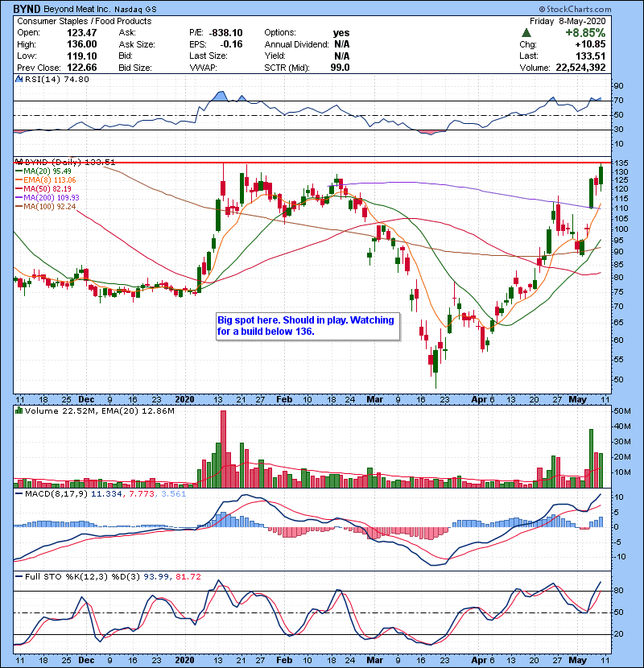Click the 2020 label on the price chart date axis
Screen dimensions: 644x668
tap(184, 400)
